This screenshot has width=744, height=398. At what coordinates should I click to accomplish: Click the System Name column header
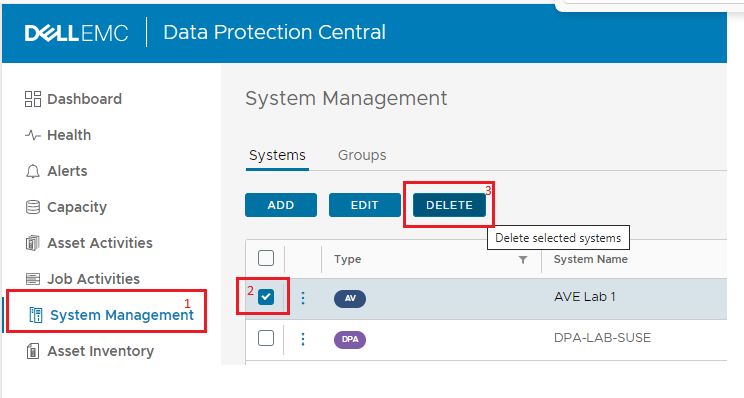(x=591, y=259)
